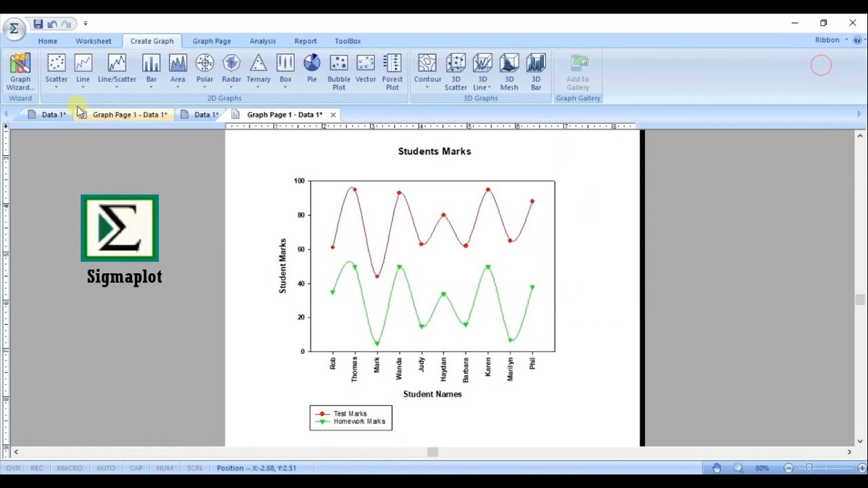The width and height of the screenshot is (868, 488).
Task: Open the Box plot dropdown arrow
Action: pos(285,87)
